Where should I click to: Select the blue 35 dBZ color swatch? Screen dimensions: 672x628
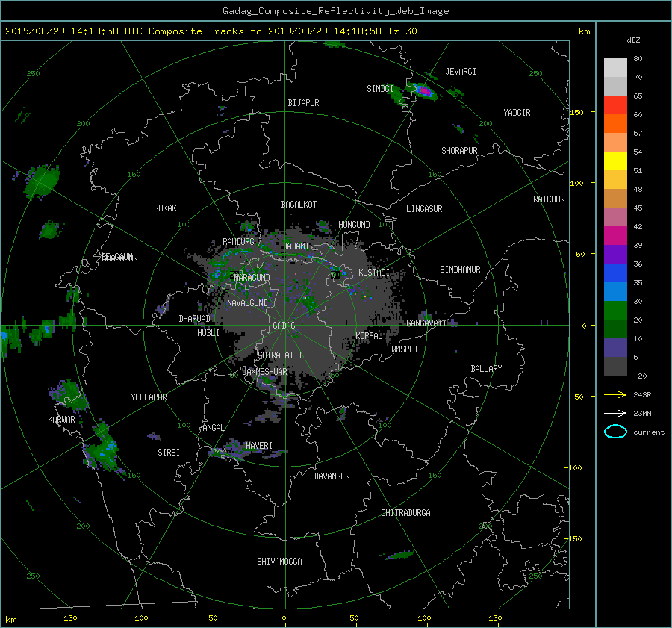tap(615, 273)
